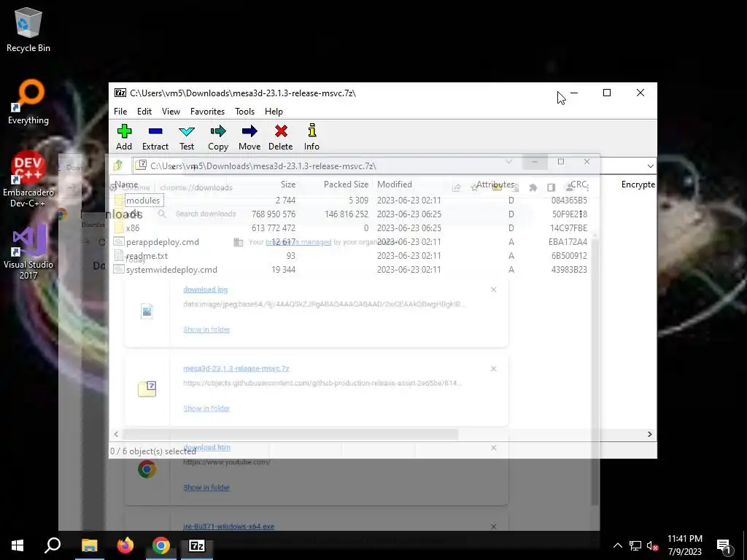
Task: Click the 0 / 6 object(s) selected status
Action: 153,451
